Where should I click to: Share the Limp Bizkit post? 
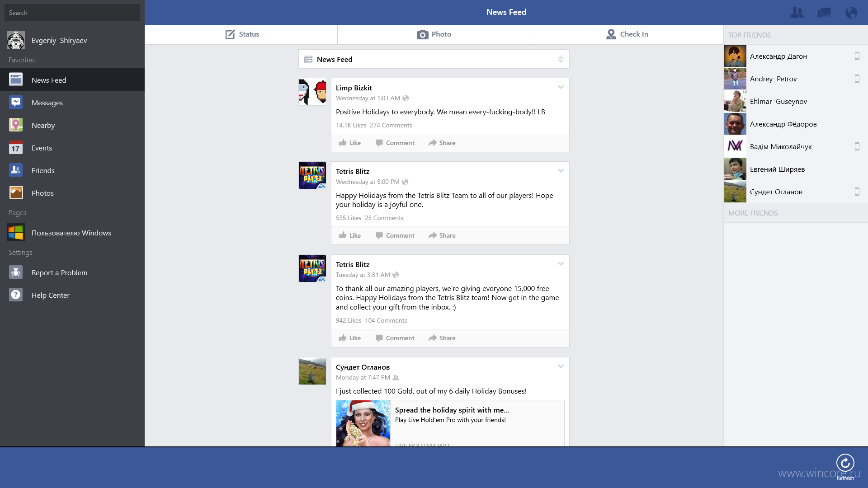point(442,143)
